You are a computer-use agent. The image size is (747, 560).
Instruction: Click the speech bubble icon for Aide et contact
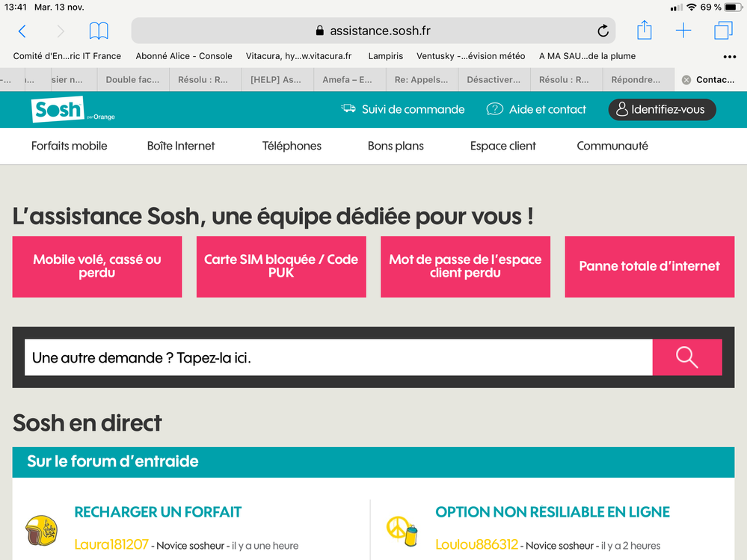[x=495, y=109]
